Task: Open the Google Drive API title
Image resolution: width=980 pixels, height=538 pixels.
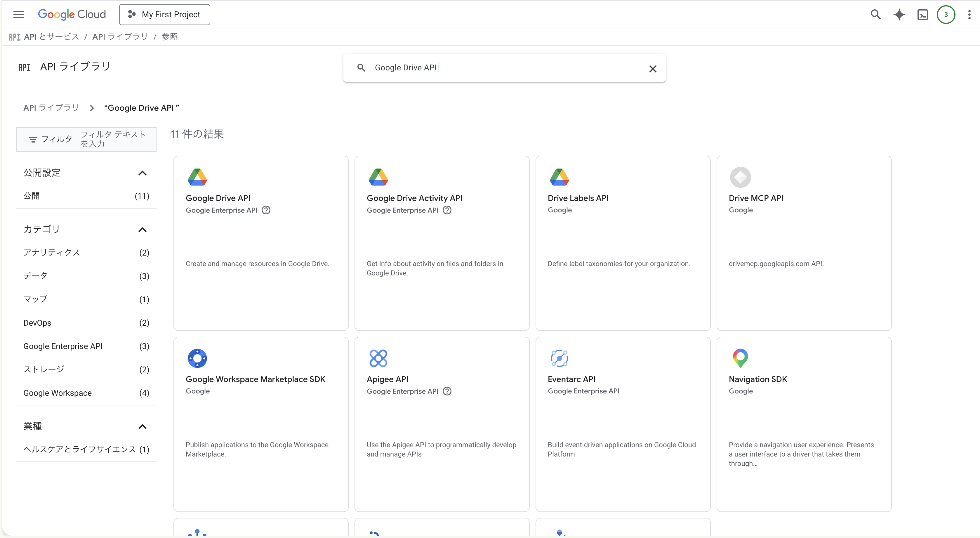Action: tap(218, 198)
